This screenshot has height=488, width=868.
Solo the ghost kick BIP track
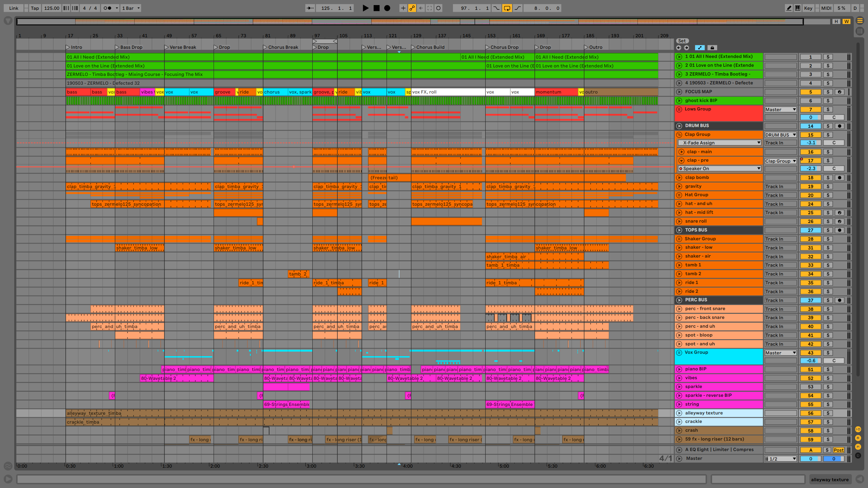click(x=828, y=101)
